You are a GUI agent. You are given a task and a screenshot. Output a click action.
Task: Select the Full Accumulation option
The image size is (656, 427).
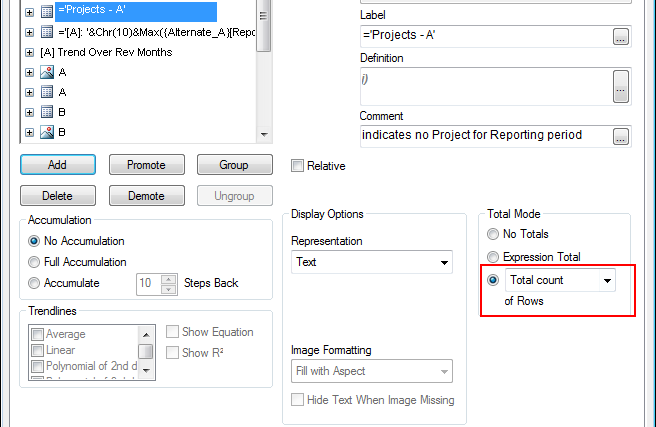(x=35, y=262)
